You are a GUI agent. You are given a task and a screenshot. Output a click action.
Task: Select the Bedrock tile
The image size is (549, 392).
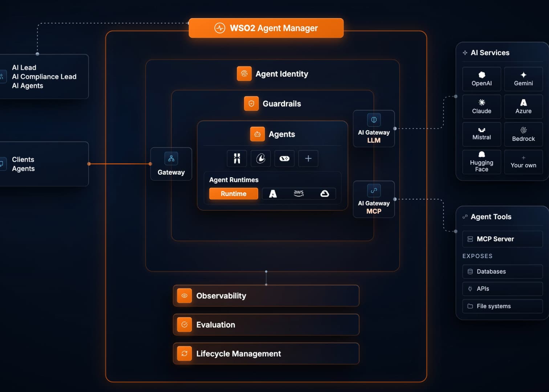point(524,134)
